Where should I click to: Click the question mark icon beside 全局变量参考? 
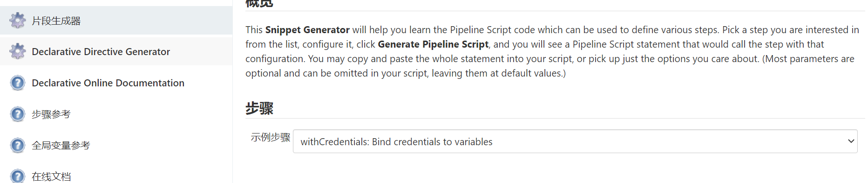(18, 145)
